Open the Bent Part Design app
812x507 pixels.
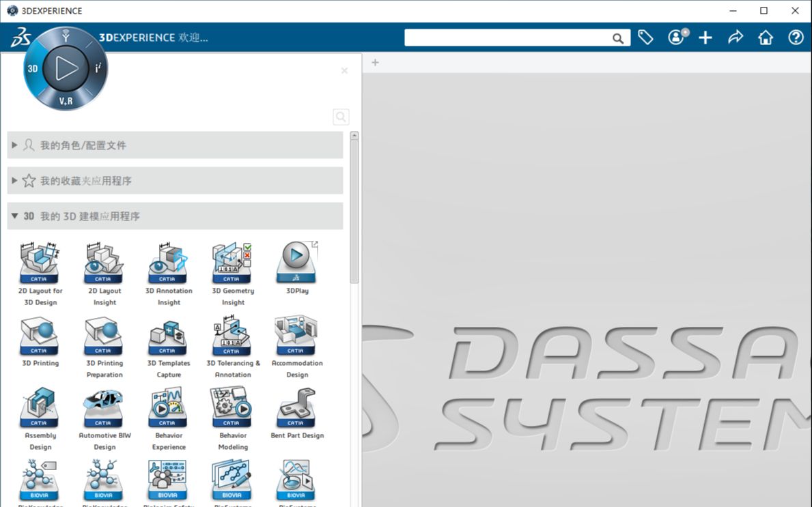pyautogui.click(x=297, y=413)
